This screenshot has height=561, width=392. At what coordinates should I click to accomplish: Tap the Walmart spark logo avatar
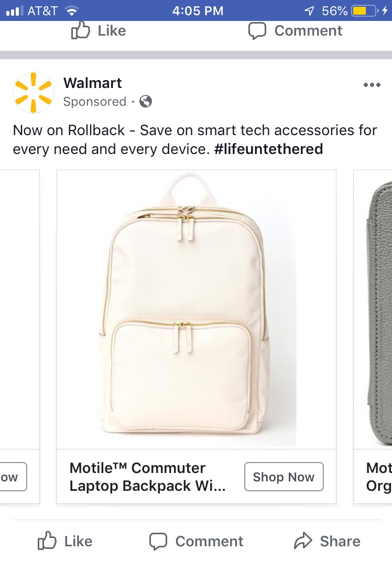tap(33, 93)
